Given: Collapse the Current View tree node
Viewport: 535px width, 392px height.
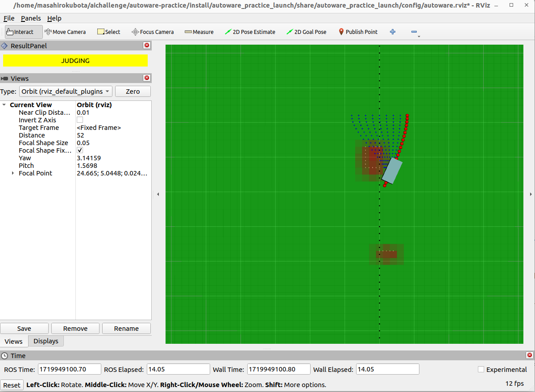Looking at the screenshot, I should [x=4, y=105].
